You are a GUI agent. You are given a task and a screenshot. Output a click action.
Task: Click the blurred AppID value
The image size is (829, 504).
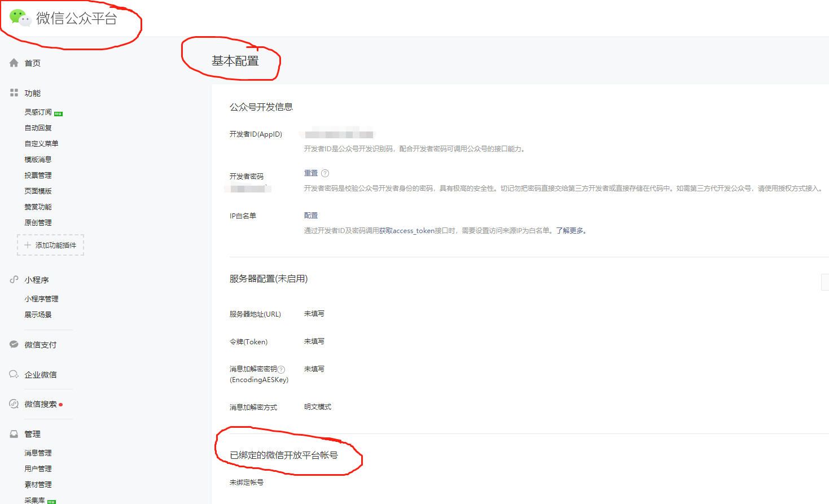pyautogui.click(x=339, y=134)
